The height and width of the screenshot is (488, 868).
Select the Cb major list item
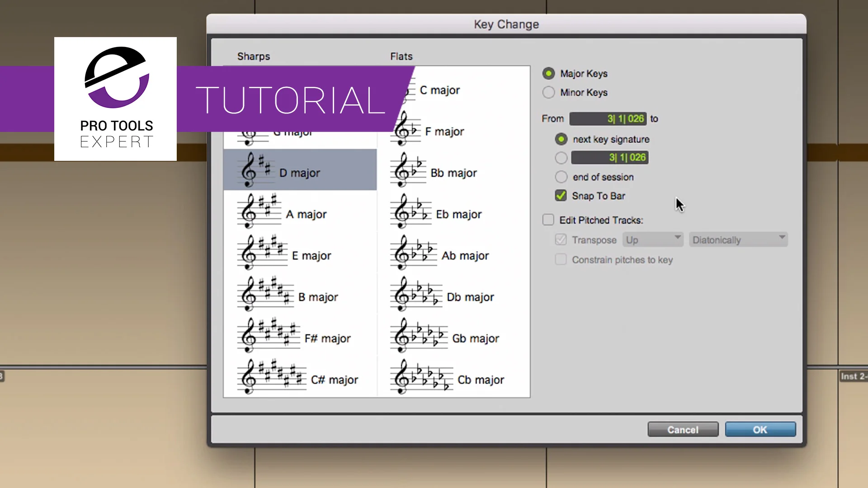[480, 380]
